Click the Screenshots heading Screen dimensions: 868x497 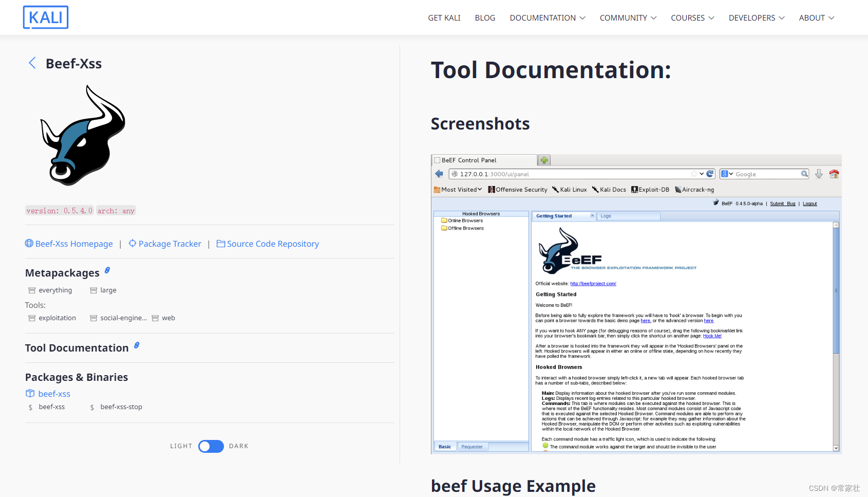click(480, 124)
